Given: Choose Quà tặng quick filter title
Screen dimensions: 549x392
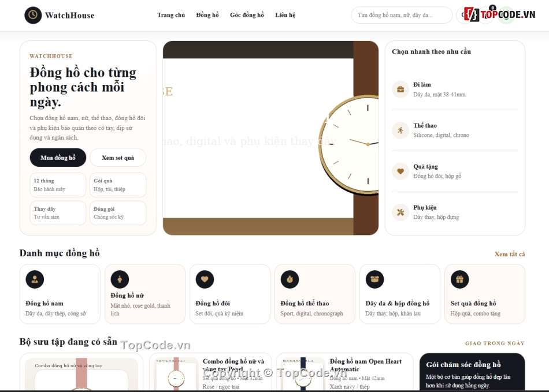Looking at the screenshot, I should [x=425, y=166].
